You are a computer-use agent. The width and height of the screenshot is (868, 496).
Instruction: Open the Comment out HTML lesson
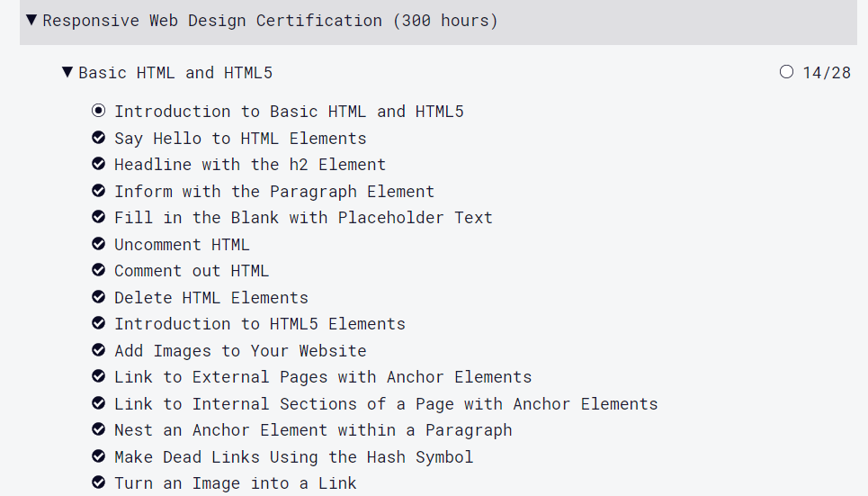pyautogui.click(x=192, y=270)
